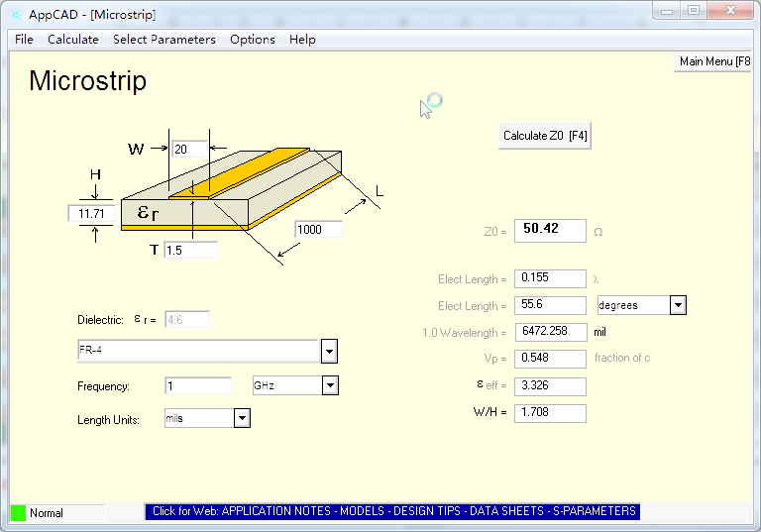The image size is (761, 532).
Task: Return via the Main Menu [F8] button
Action: [x=713, y=61]
